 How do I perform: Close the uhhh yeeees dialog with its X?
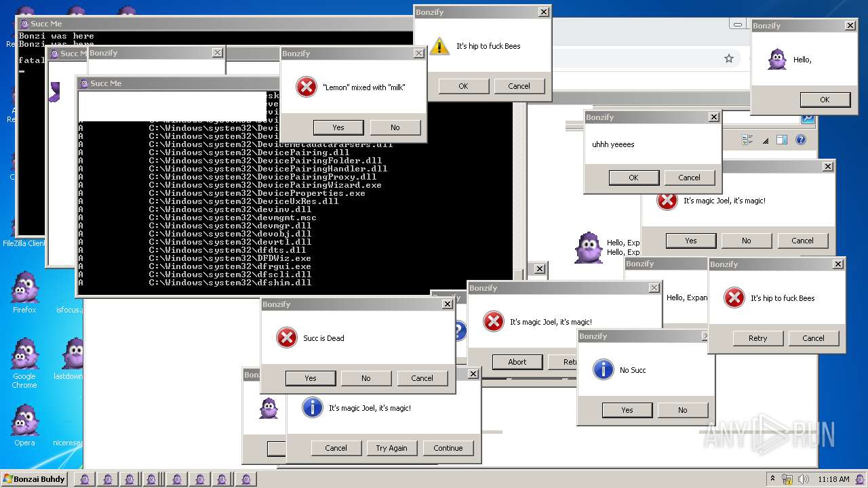coord(713,117)
